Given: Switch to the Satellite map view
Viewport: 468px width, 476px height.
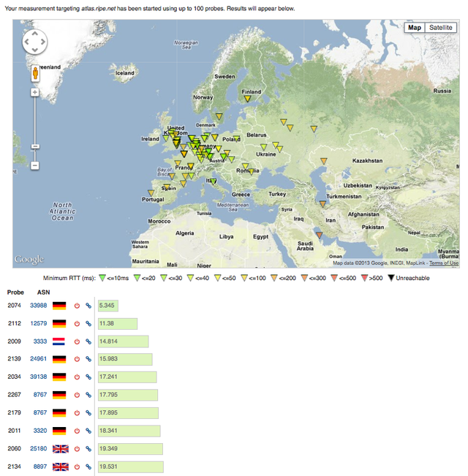Looking at the screenshot, I should [441, 28].
